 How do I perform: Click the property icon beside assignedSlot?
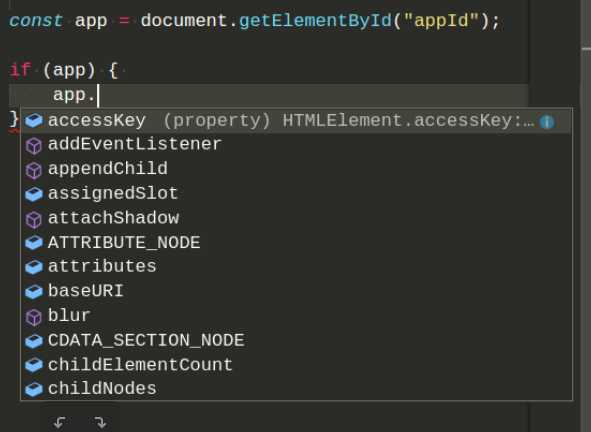click(x=34, y=194)
